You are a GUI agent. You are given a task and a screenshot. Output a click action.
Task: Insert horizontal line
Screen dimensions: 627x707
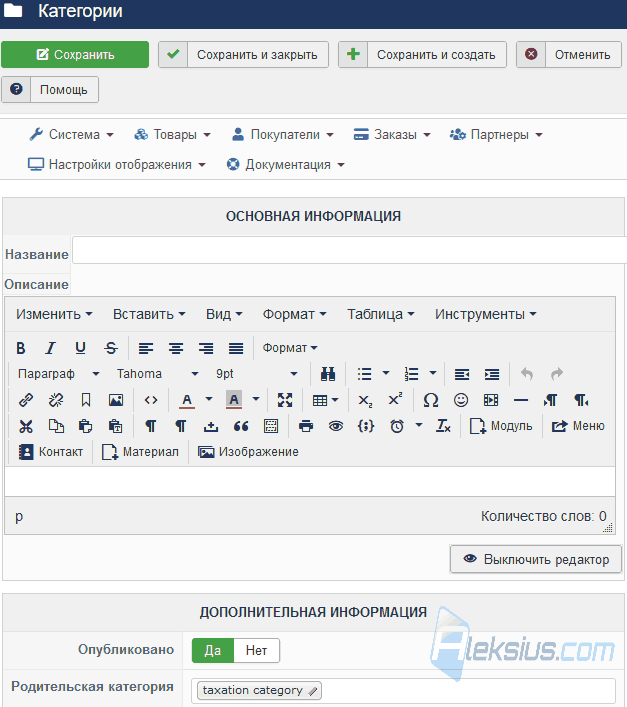[521, 400]
